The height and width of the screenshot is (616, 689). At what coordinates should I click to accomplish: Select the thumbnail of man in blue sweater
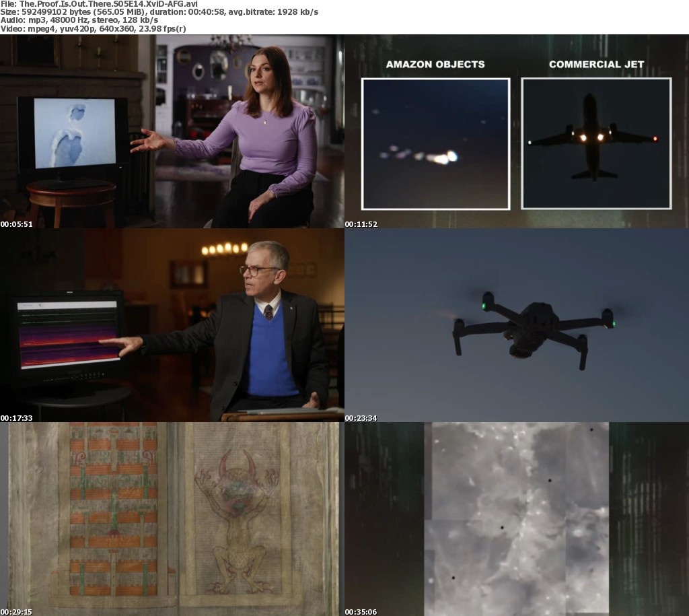(x=172, y=325)
